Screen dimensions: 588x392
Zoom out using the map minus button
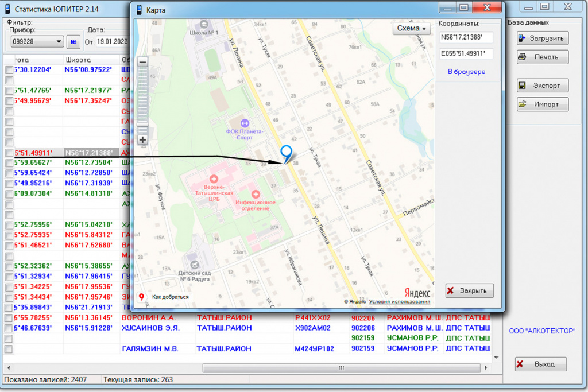tap(142, 62)
